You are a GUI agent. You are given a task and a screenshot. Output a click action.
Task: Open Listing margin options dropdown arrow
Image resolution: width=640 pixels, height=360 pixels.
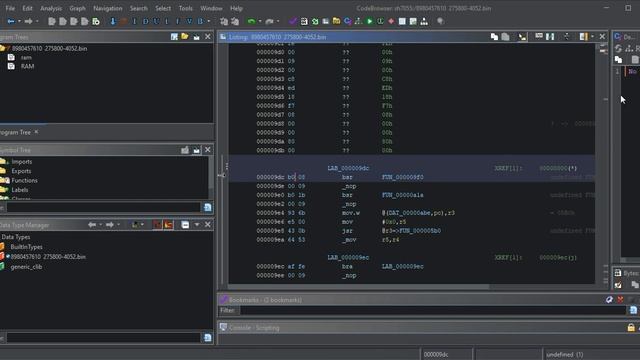pos(592,37)
